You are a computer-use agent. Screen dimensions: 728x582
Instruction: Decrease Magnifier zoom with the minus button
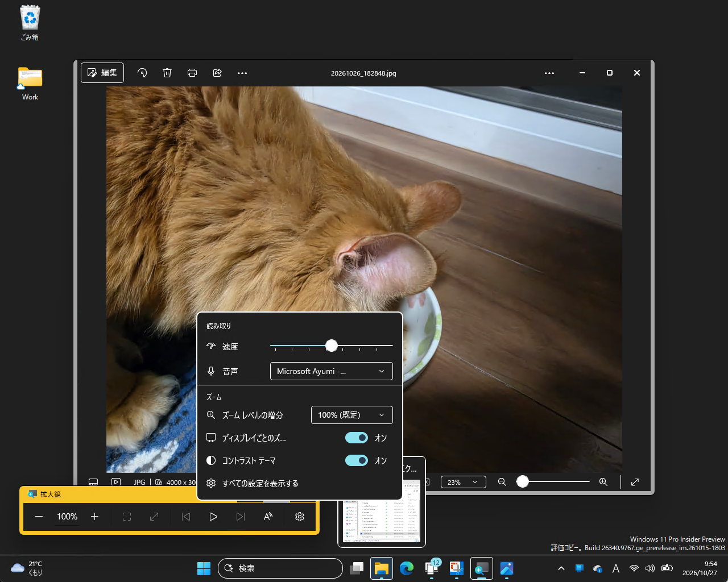tap(39, 517)
